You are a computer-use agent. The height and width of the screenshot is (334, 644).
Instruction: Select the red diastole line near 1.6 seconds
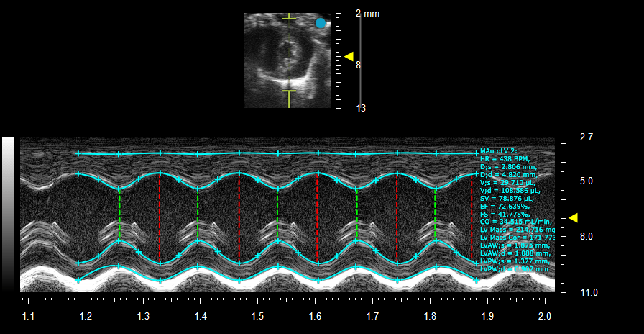[317, 218]
